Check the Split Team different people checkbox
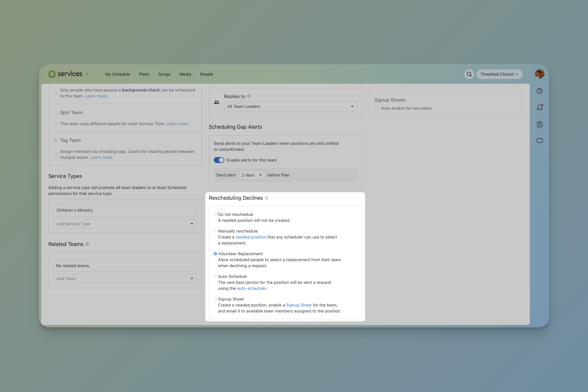Screen dimensions: 588x392 click(55, 124)
